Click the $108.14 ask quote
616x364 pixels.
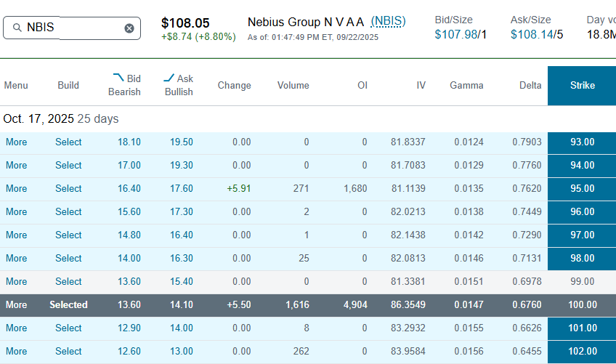532,35
